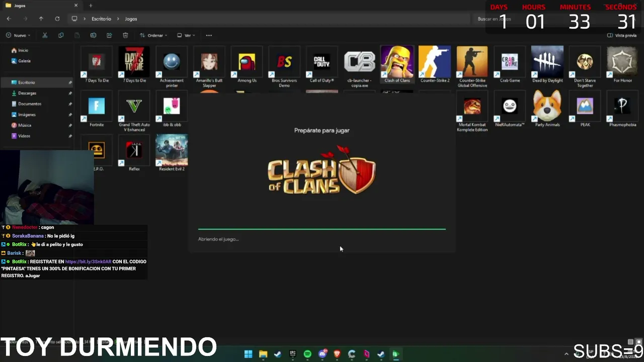Click Jogos in the address breadcrumb
Viewport: 644px width, 362px height.
coord(131,19)
